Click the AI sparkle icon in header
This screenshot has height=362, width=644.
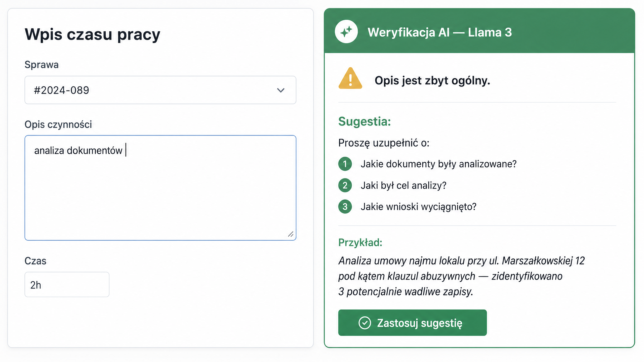pyautogui.click(x=346, y=32)
